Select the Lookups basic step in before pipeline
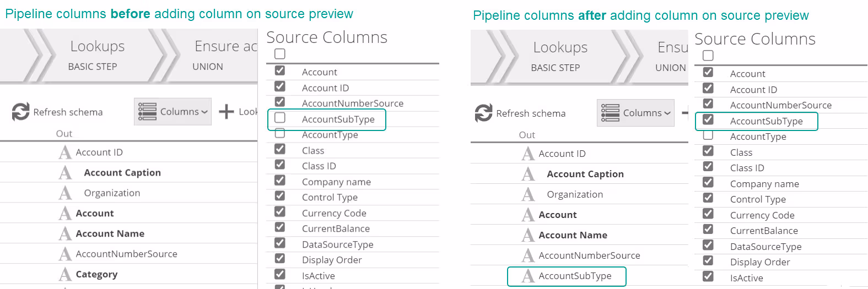The width and height of the screenshot is (868, 289). 97,56
